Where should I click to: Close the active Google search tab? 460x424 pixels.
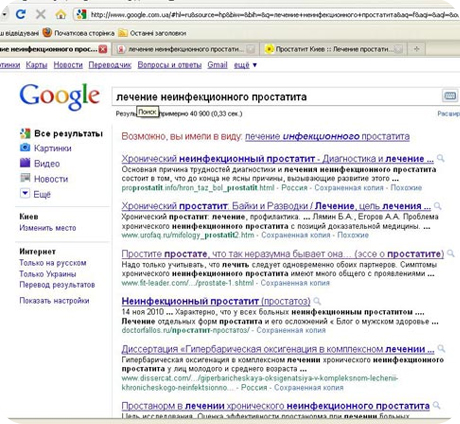point(103,49)
